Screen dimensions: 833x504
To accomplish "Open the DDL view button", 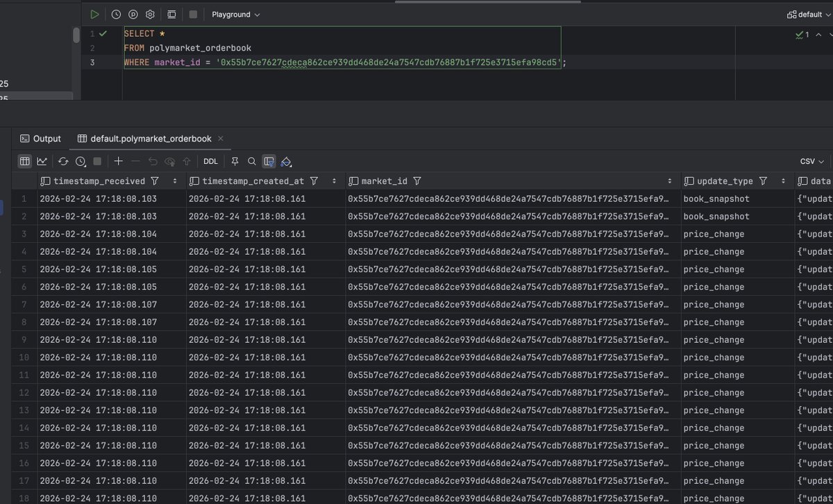I will pyautogui.click(x=210, y=161).
